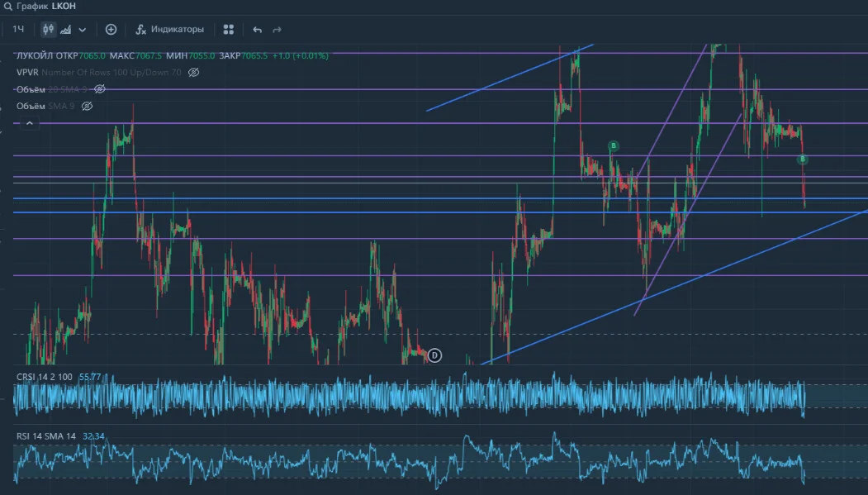Click the search magnifier next to График LKOH
The width and height of the screenshot is (868, 495).
coord(7,7)
